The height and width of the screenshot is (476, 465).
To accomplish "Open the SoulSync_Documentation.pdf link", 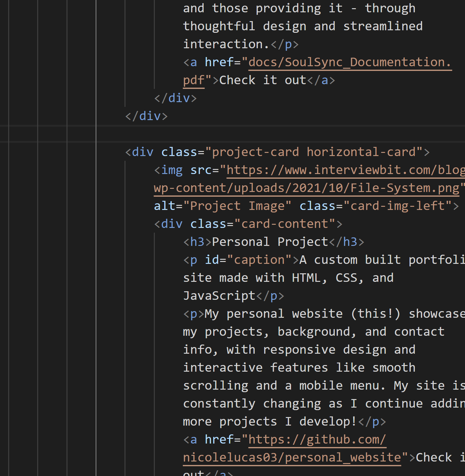I will (347, 62).
